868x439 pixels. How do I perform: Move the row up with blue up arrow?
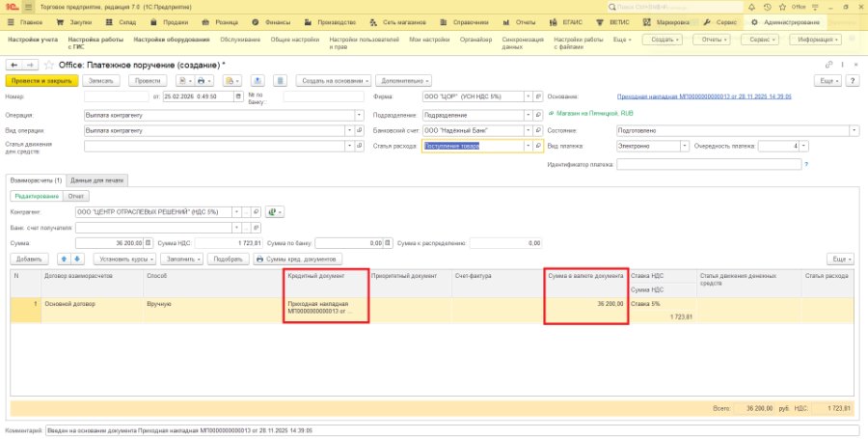64,260
